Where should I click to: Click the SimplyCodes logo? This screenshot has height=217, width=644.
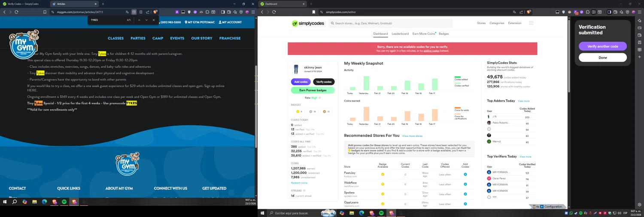(308, 24)
